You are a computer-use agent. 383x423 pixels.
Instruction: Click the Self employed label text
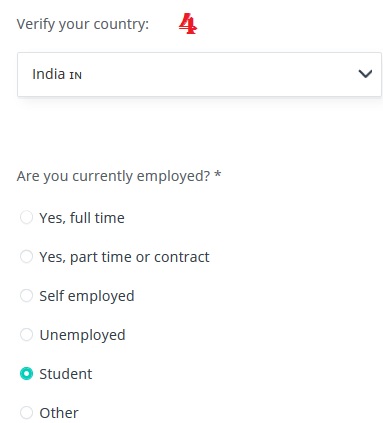(x=87, y=296)
